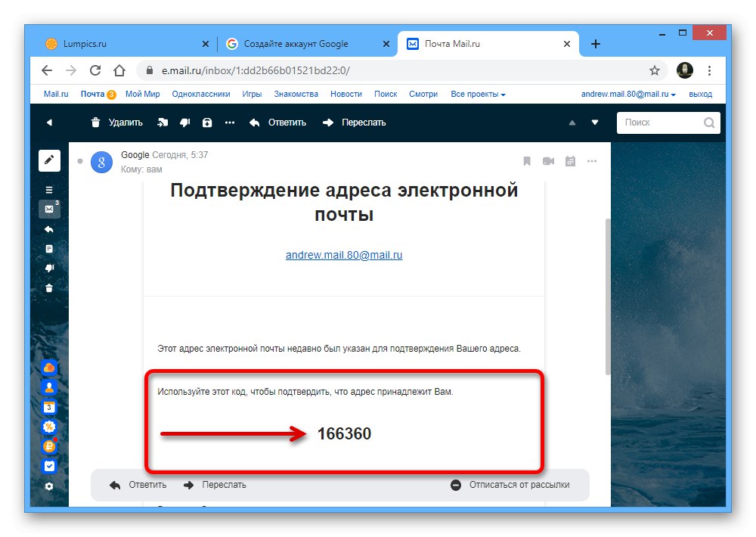Viewport: 756px width, 537px height.
Task: Unsubscribe via Отписаться от рассылки
Action: [510, 485]
